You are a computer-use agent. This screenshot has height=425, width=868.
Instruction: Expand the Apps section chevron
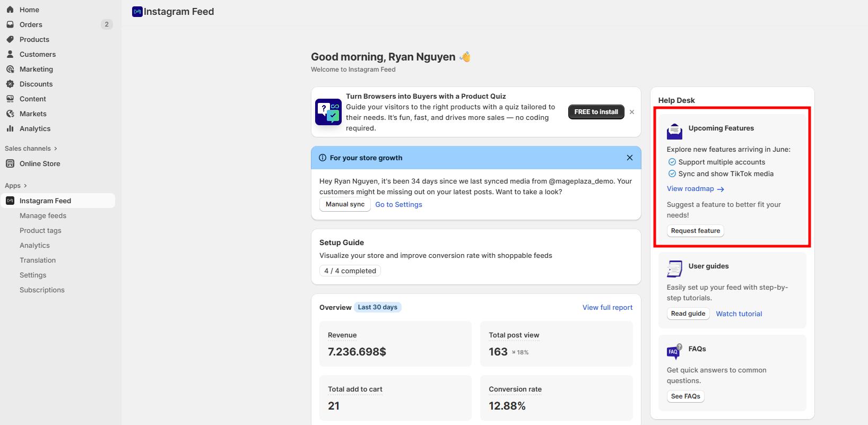pos(25,186)
